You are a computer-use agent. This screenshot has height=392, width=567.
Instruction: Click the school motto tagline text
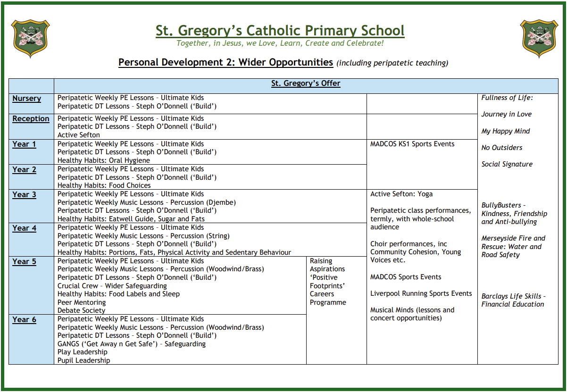(x=280, y=43)
